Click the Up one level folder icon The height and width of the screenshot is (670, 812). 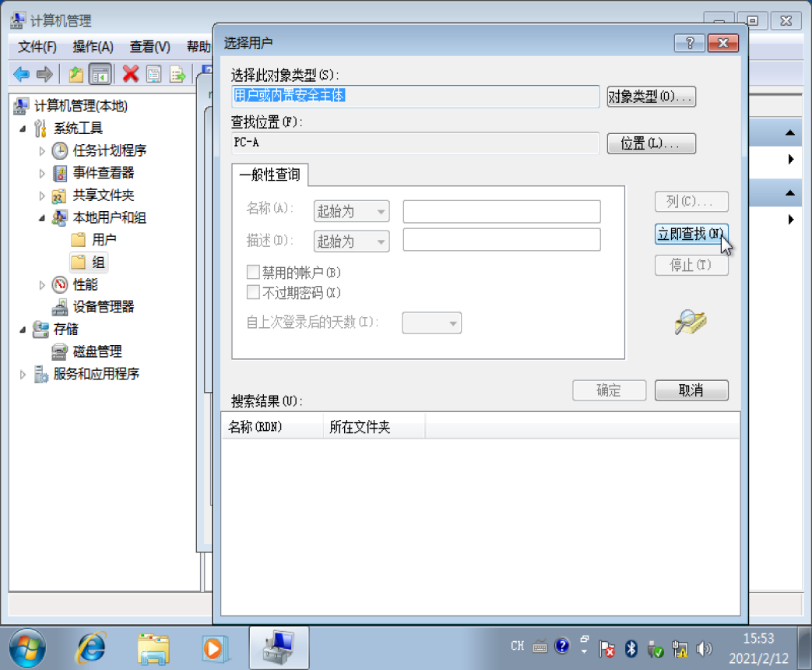pyautogui.click(x=76, y=75)
